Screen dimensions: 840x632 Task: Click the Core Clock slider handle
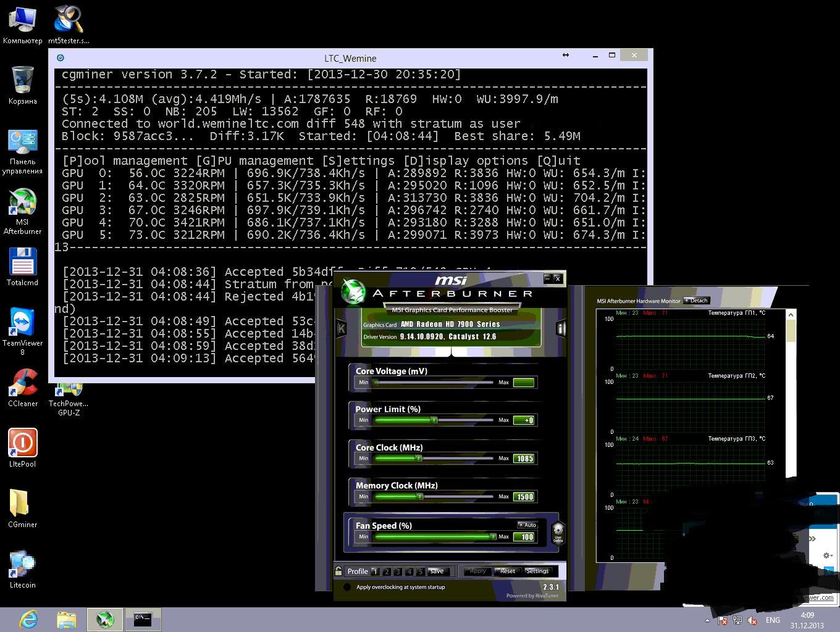click(418, 459)
